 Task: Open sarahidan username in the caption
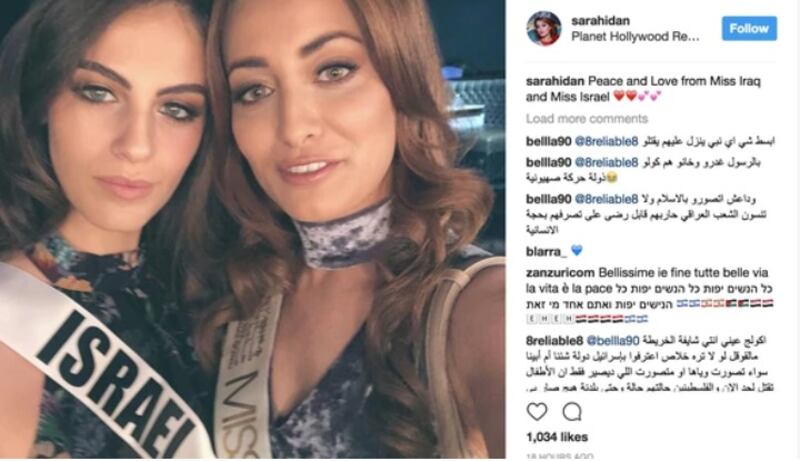click(555, 81)
